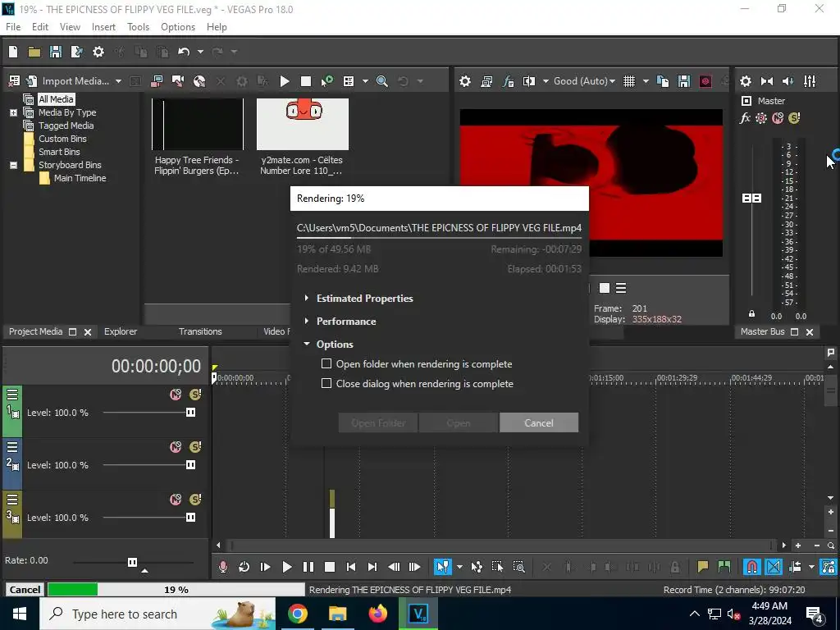This screenshot has height=630, width=840.
Task: Solo video track 1
Action: 195,395
